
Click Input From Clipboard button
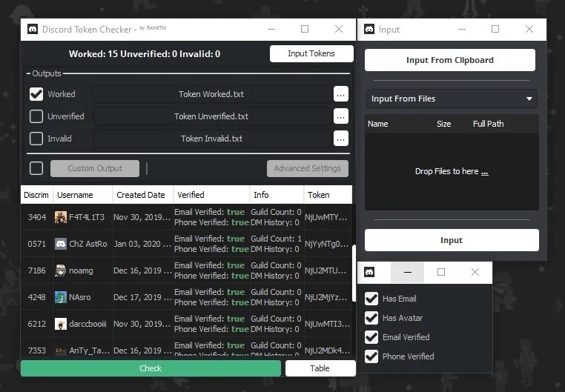point(450,60)
